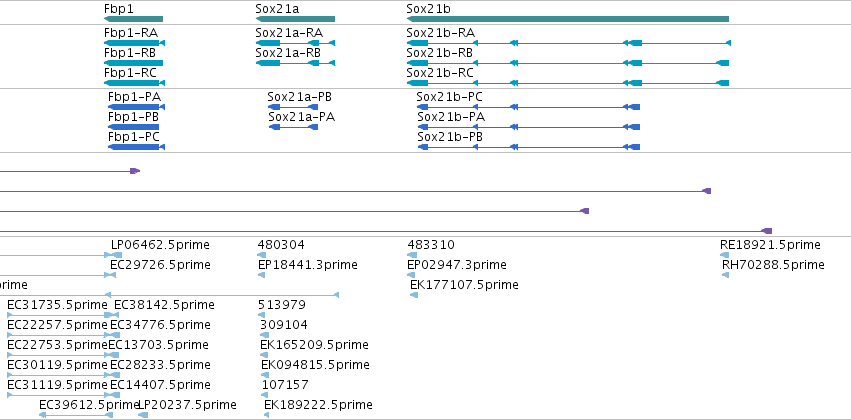Click the EP18441.3prime EST label
The image size is (851, 420).
pos(308,265)
